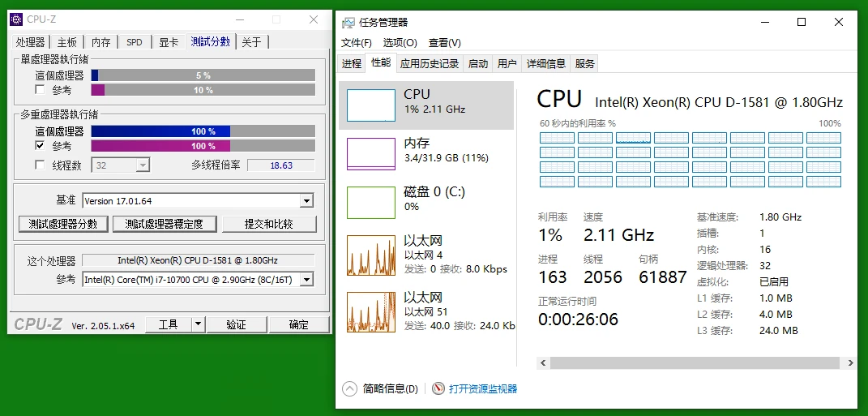Click the single-thread reference 10% bar
The width and height of the screenshot is (868, 416).
[x=203, y=90]
